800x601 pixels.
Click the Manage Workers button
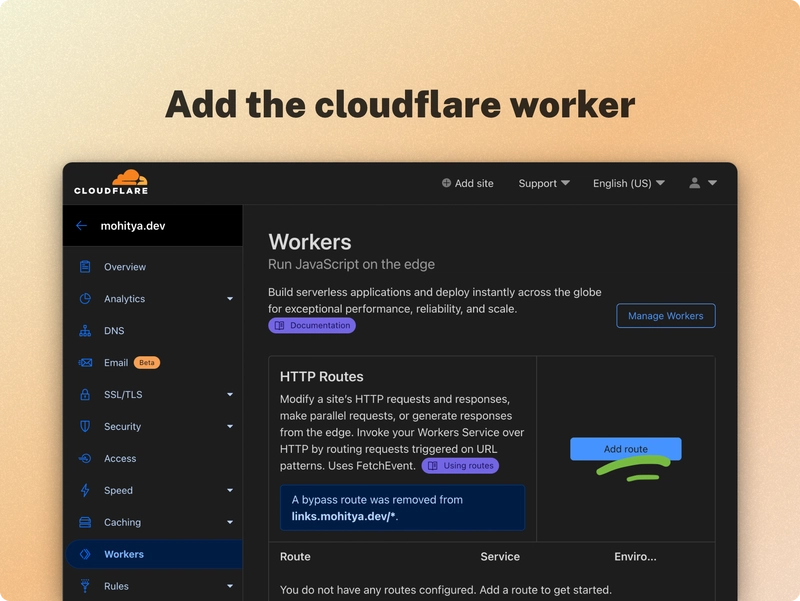(666, 316)
